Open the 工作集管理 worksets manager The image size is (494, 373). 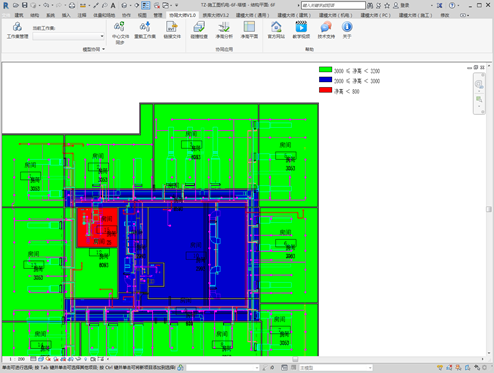coord(17,30)
